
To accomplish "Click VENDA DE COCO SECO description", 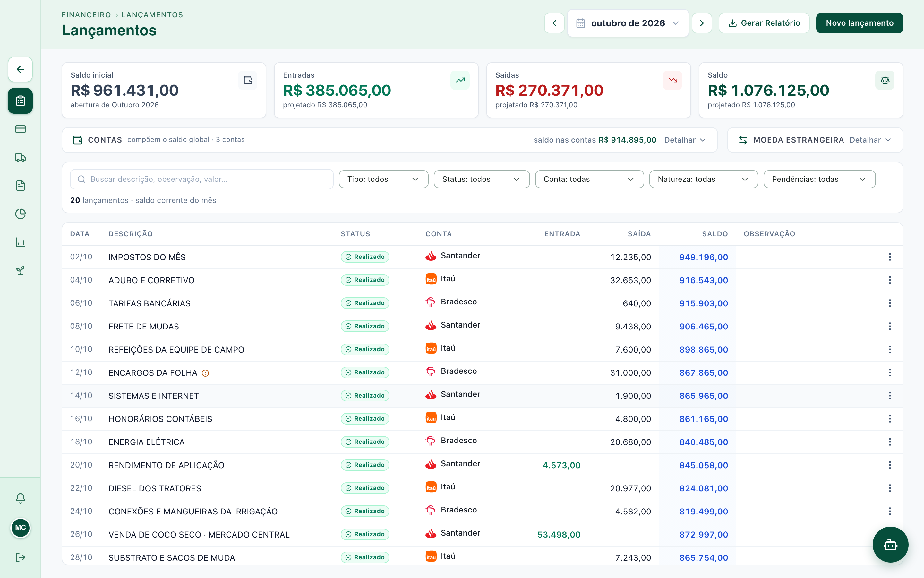I will [199, 534].
